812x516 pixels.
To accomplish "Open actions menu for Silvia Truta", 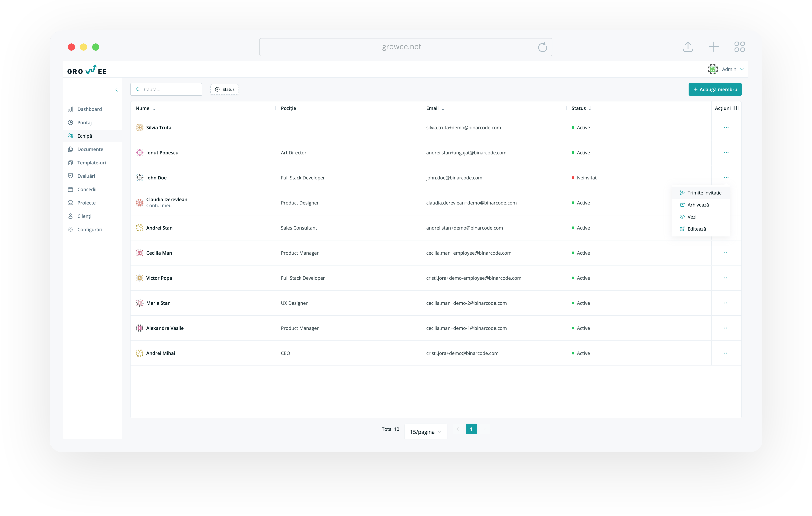I will pyautogui.click(x=726, y=128).
